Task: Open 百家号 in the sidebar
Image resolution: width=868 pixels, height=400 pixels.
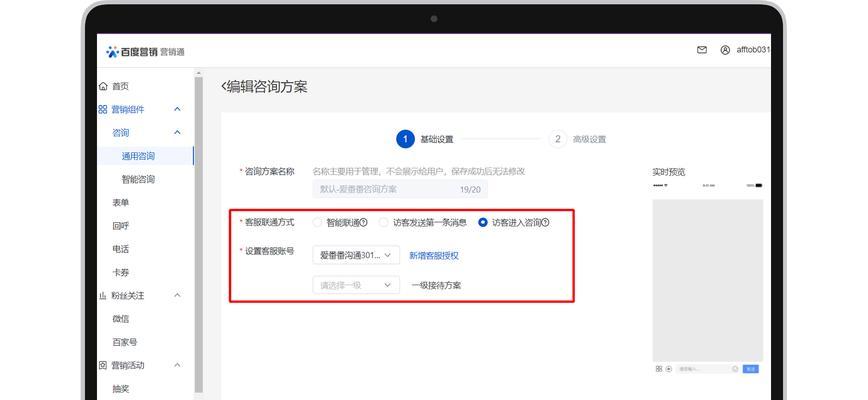Action: click(125, 342)
